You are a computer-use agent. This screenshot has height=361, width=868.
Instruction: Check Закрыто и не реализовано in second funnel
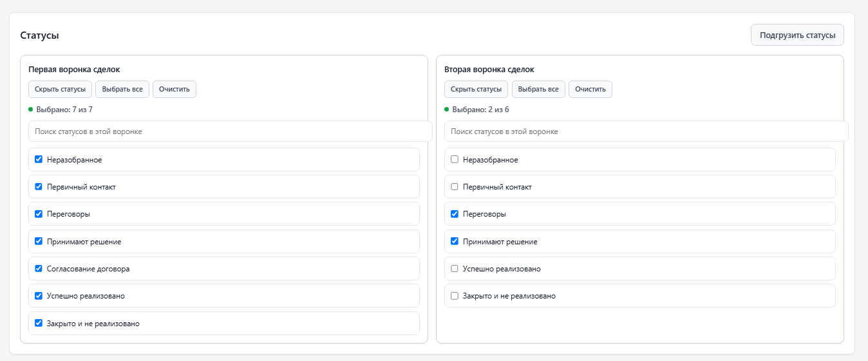455,295
